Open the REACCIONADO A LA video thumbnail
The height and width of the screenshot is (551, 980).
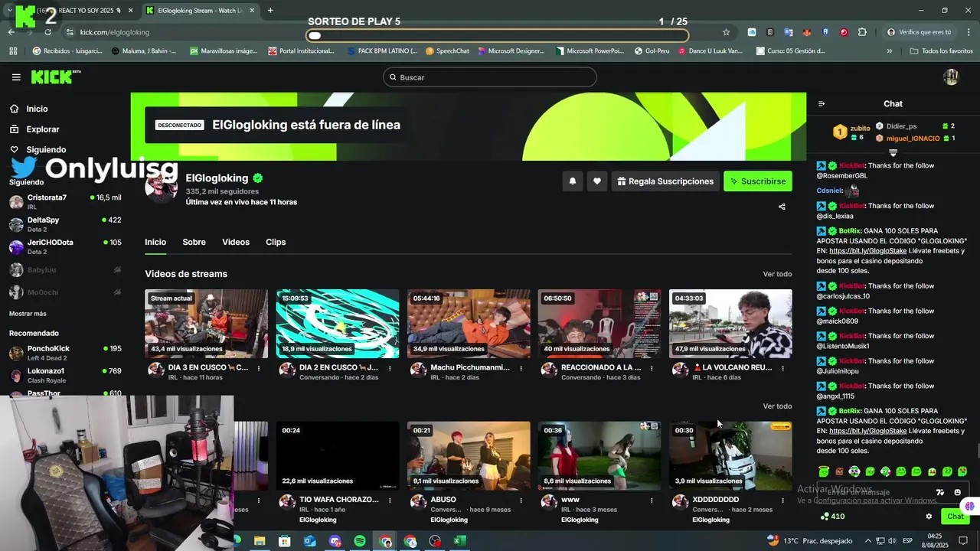pos(599,324)
